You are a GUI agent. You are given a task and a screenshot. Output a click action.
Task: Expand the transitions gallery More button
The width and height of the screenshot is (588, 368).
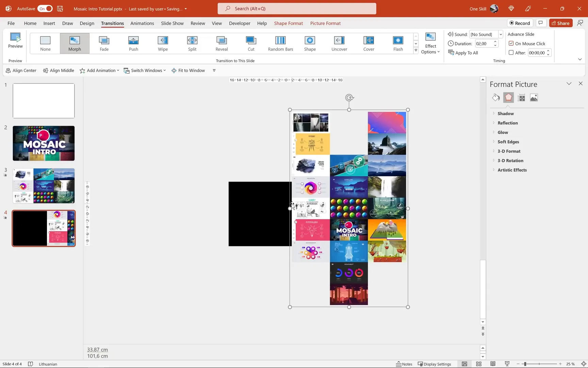coord(416,50)
